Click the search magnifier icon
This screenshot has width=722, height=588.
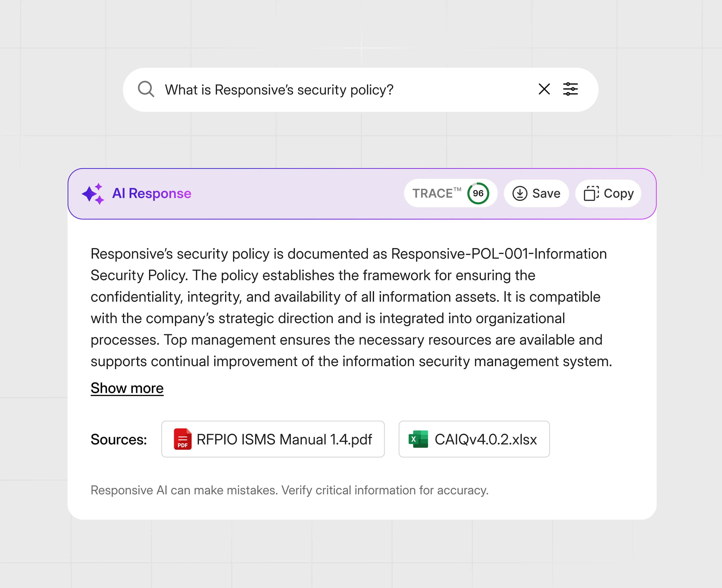pyautogui.click(x=146, y=89)
